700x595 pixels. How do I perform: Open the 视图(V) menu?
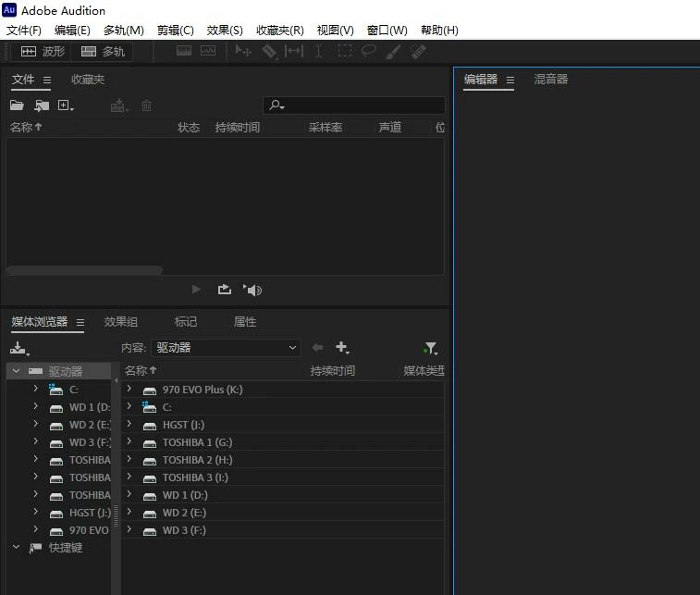click(336, 31)
